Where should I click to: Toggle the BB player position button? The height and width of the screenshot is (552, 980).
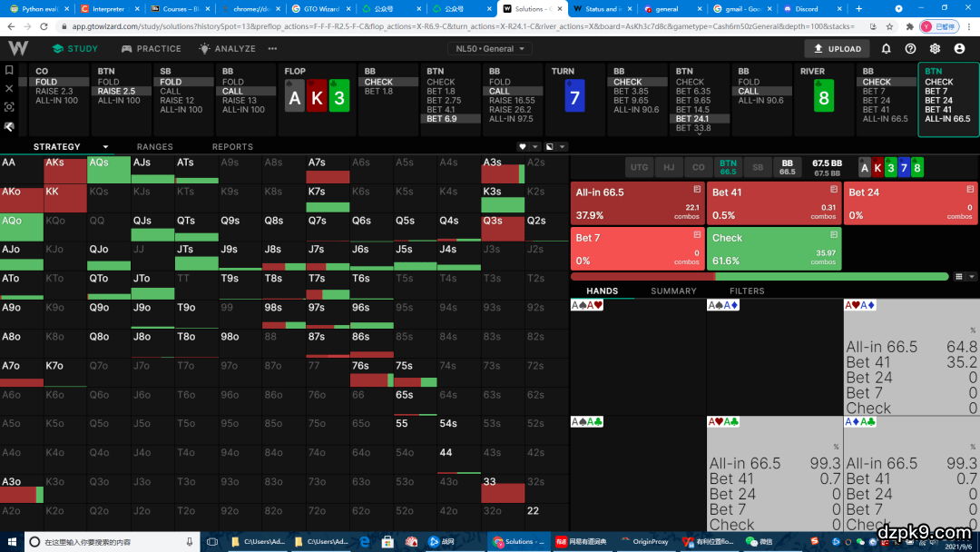click(x=787, y=168)
